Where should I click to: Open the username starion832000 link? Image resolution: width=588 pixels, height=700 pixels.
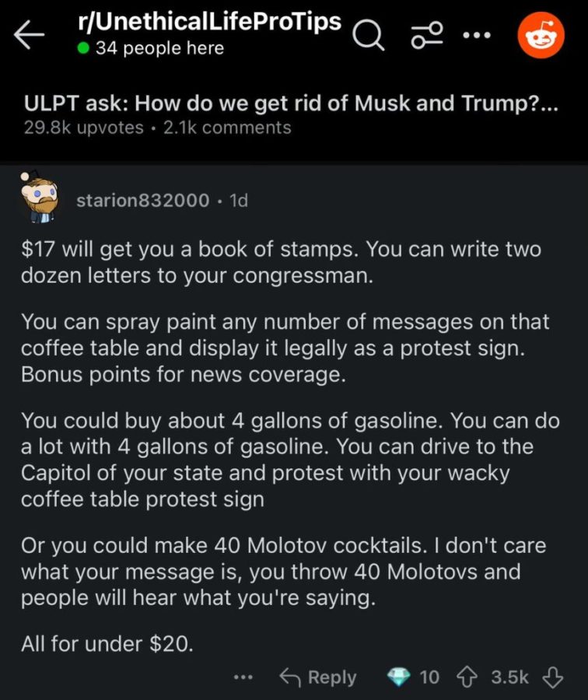(x=142, y=201)
